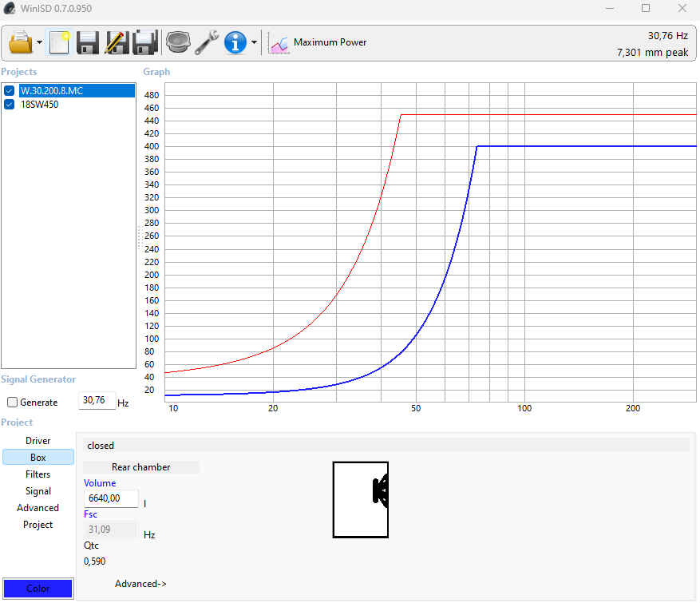Click the Volume input field showing 6640,00
Screen dimensions: 700x603
(x=111, y=498)
